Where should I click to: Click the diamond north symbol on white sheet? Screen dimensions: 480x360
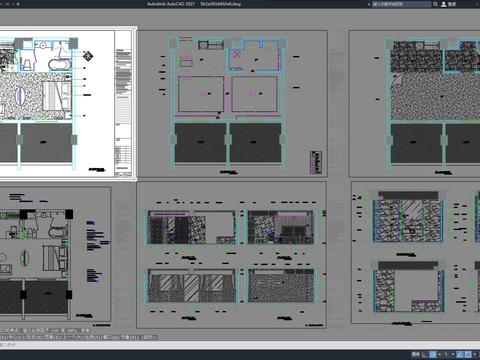coord(88,56)
